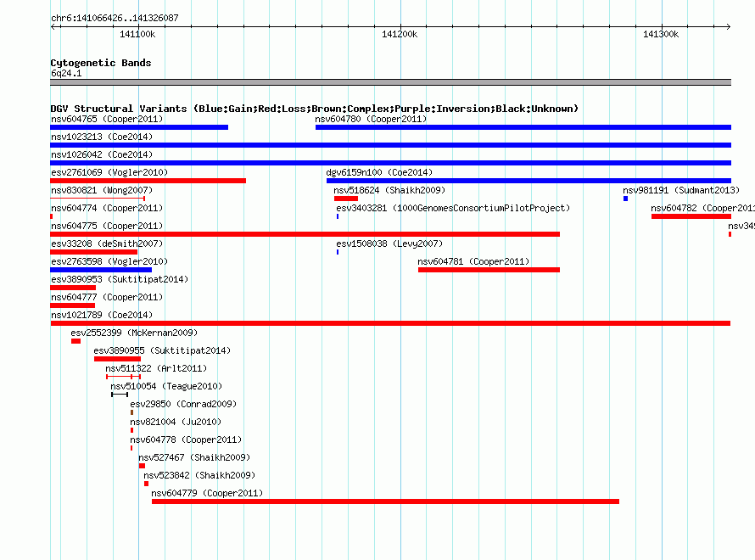Click esv2552399 (McKernan2009) label
The image size is (755, 560).
pyautogui.click(x=134, y=333)
